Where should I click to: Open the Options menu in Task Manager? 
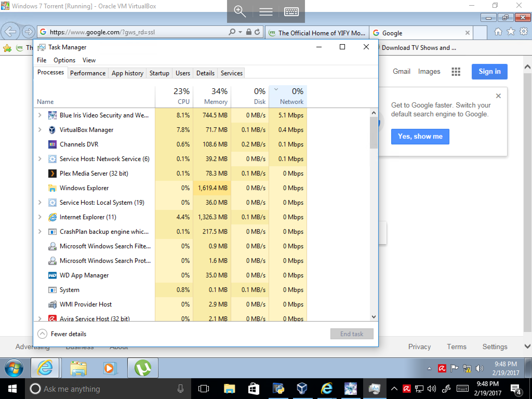(x=64, y=60)
